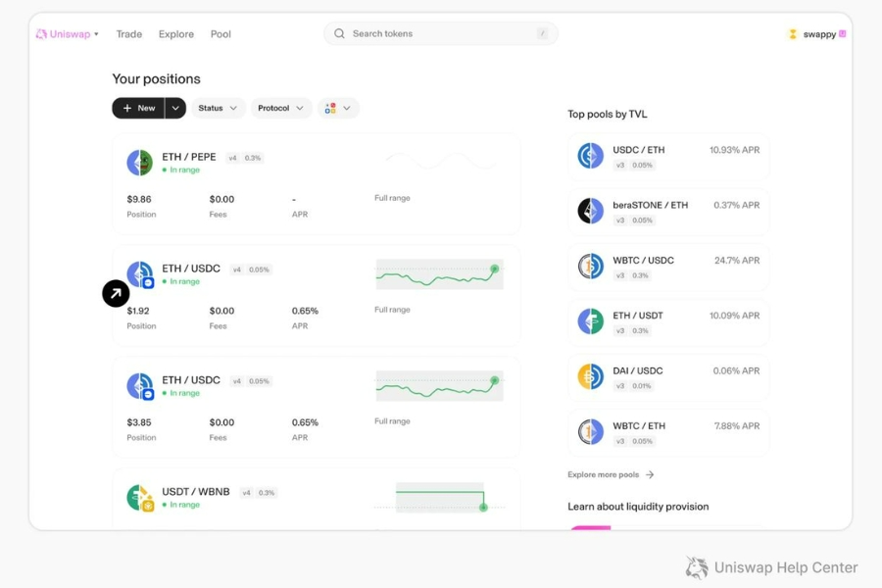Click the WBTC / USDC pool icon
The image size is (882, 588).
(591, 267)
